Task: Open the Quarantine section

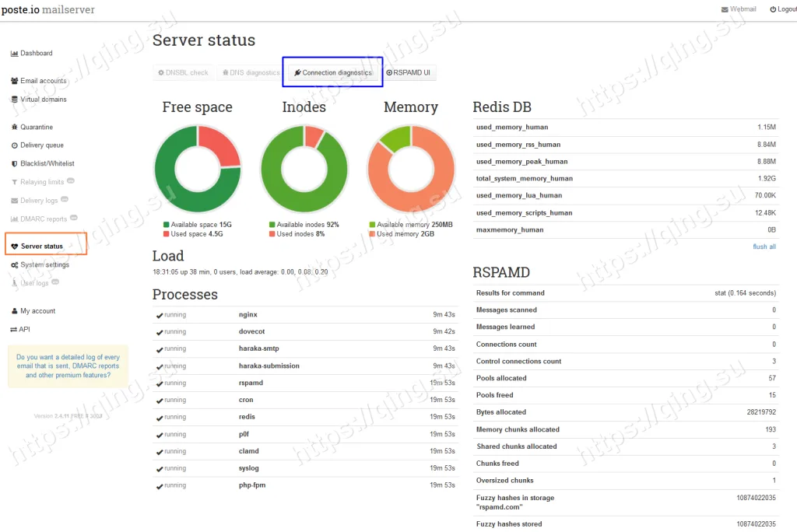Action: 31,127
